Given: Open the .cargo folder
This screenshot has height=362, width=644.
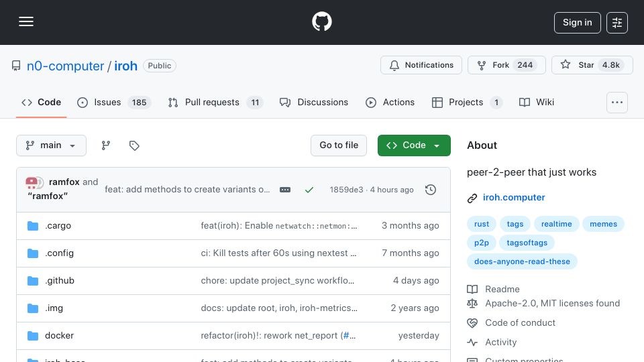Looking at the screenshot, I should [x=58, y=226].
